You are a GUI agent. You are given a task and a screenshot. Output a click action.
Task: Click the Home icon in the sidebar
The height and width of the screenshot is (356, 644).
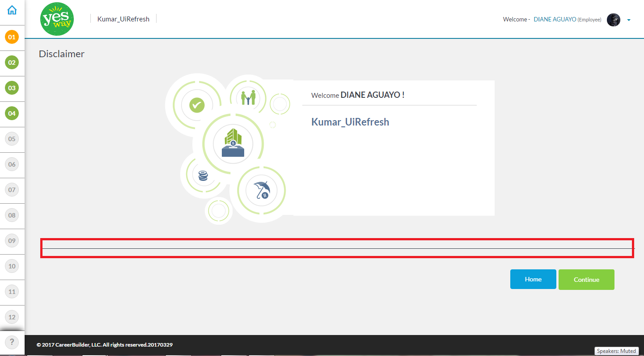pos(12,10)
